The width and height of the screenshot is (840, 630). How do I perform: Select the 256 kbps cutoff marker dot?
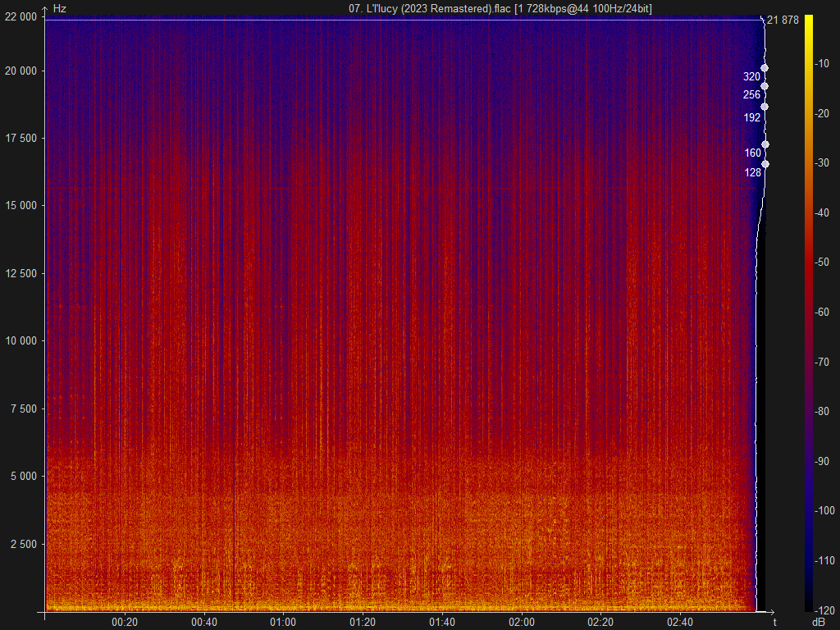coord(765,86)
